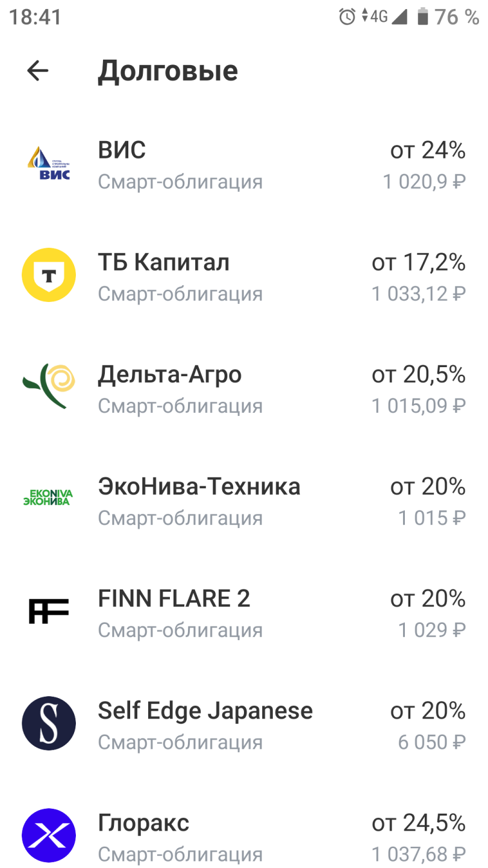Tap the green EkoNiva logo

49,498
